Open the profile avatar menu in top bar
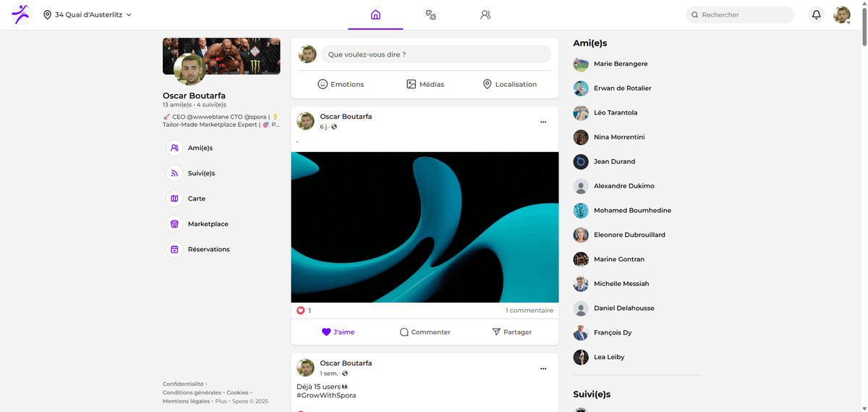868x412 pixels. 841,14
